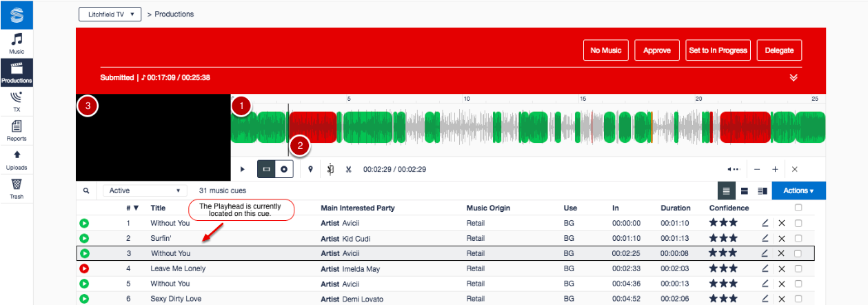Zoom out the waveform with minus
The width and height of the screenshot is (868, 305).
[x=756, y=169]
